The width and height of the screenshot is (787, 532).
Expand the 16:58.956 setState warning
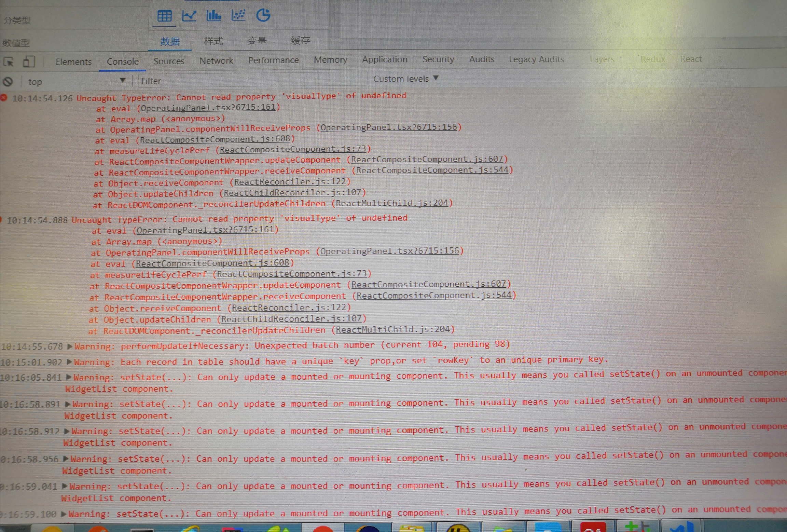point(66,459)
